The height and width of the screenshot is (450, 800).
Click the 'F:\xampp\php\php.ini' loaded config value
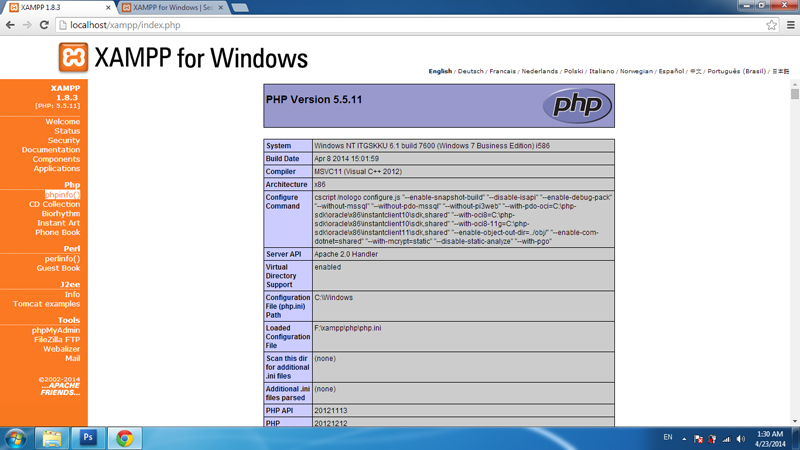pos(347,328)
